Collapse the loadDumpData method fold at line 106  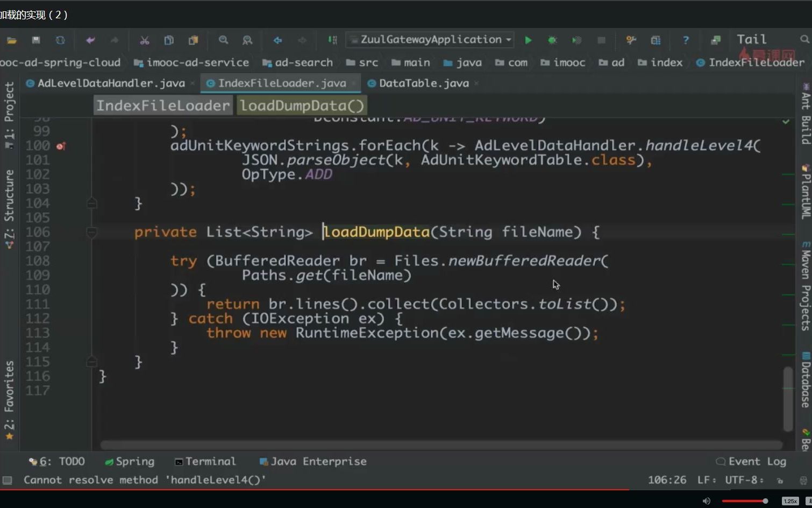click(91, 232)
